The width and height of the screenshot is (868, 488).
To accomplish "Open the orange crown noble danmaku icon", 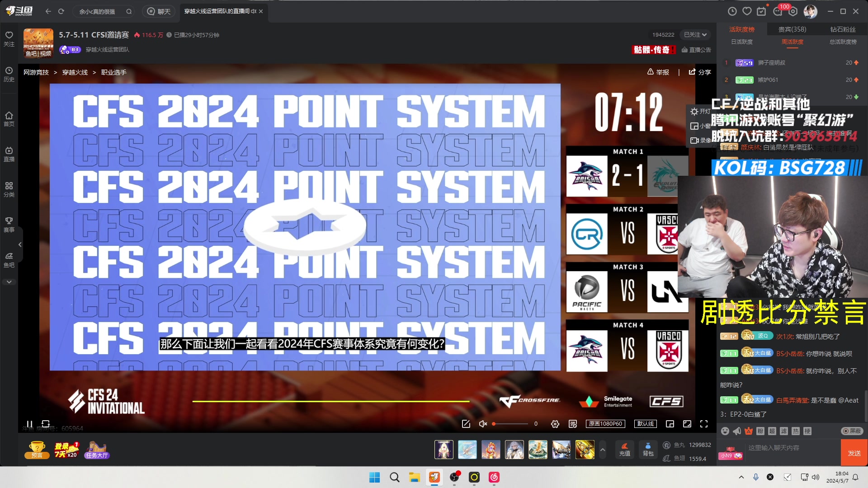I will (x=749, y=431).
